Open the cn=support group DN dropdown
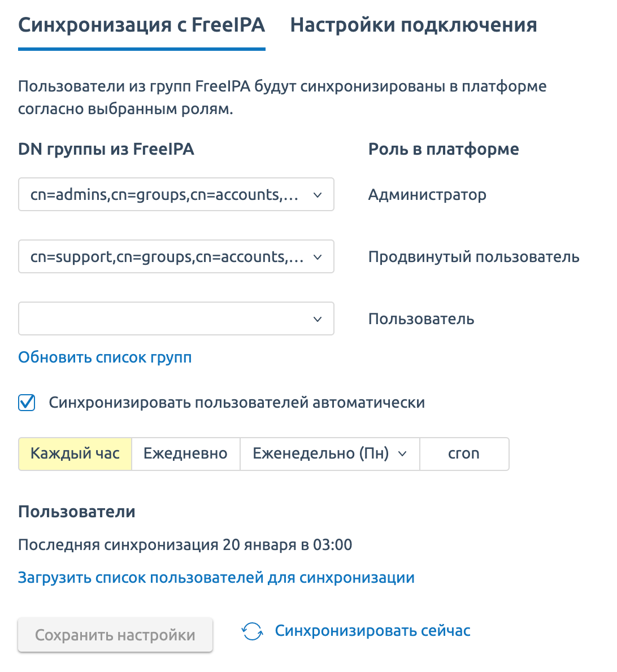617x672 pixels. click(x=176, y=257)
